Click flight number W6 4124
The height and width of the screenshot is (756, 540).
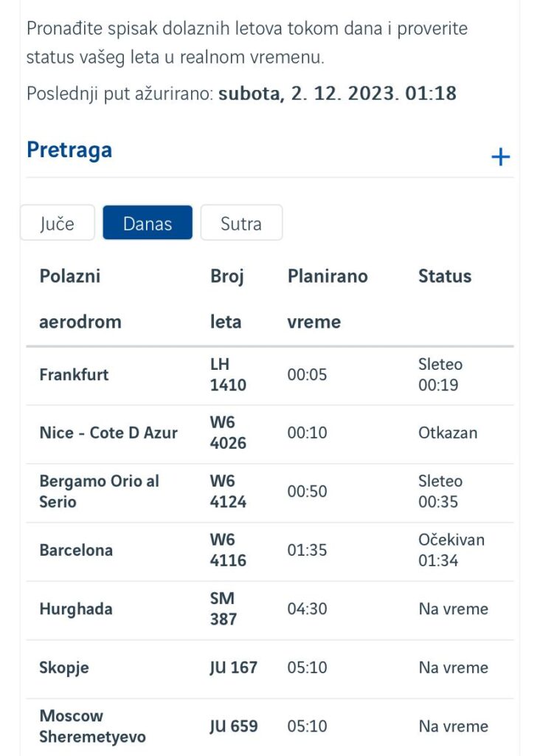coord(228,492)
